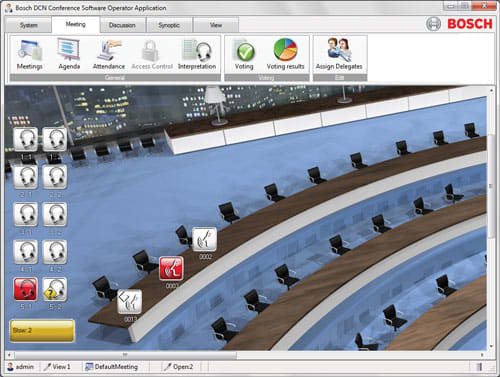The image size is (500, 377).
Task: Switch to the Meeting tab
Action: pyautogui.click(x=76, y=24)
